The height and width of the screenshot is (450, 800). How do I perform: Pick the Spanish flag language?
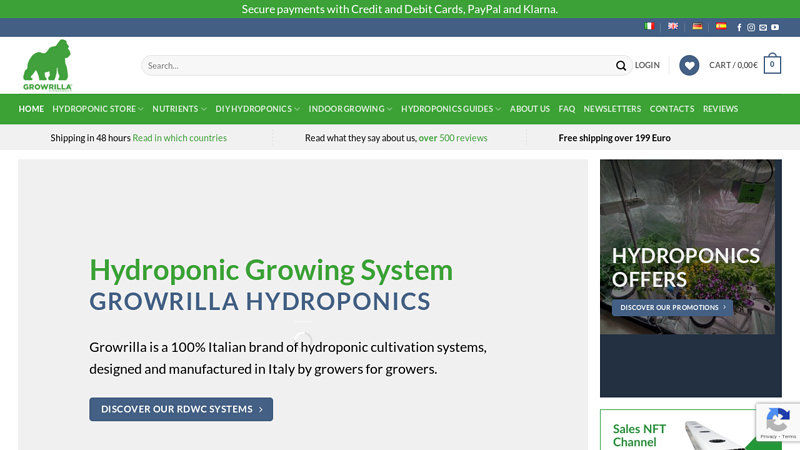(721, 27)
